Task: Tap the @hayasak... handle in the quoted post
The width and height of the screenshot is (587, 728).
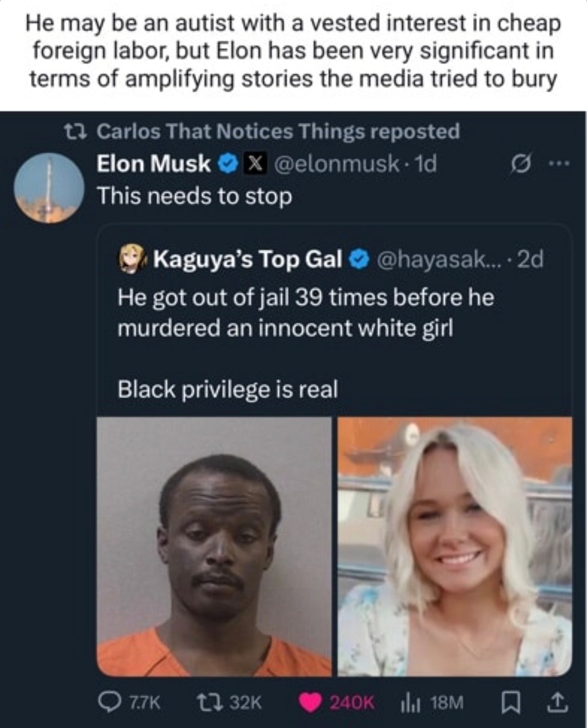Action: pyautogui.click(x=432, y=259)
